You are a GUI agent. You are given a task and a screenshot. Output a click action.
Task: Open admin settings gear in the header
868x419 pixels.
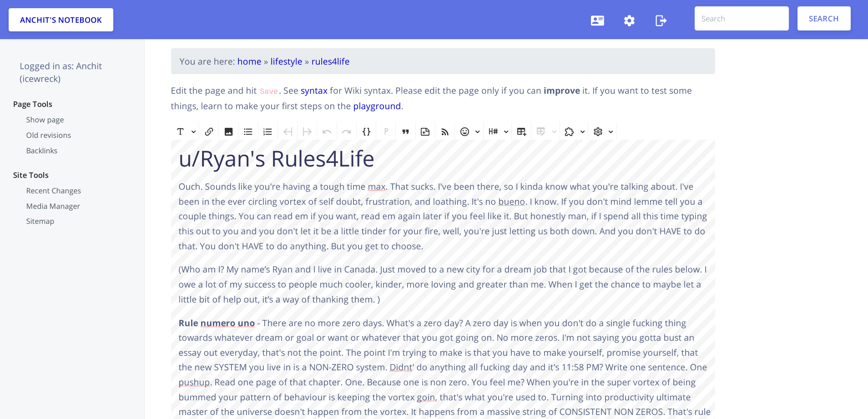(629, 20)
